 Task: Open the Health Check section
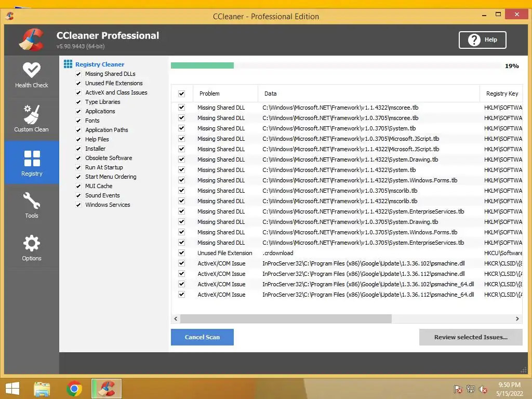pyautogui.click(x=32, y=76)
